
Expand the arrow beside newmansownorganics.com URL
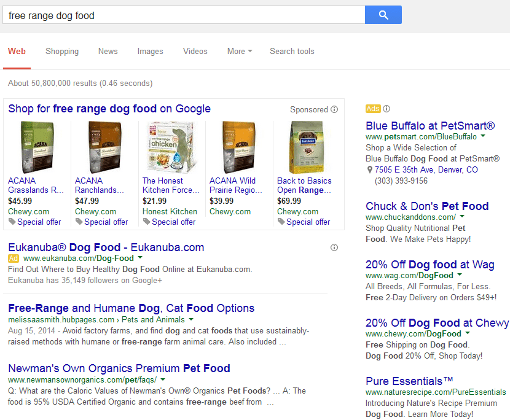pyautogui.click(x=163, y=379)
